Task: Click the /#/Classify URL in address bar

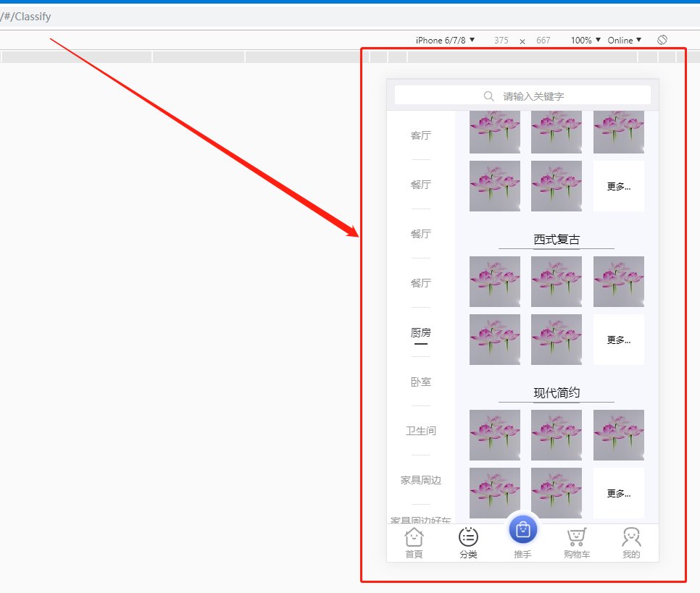Action: [26, 17]
